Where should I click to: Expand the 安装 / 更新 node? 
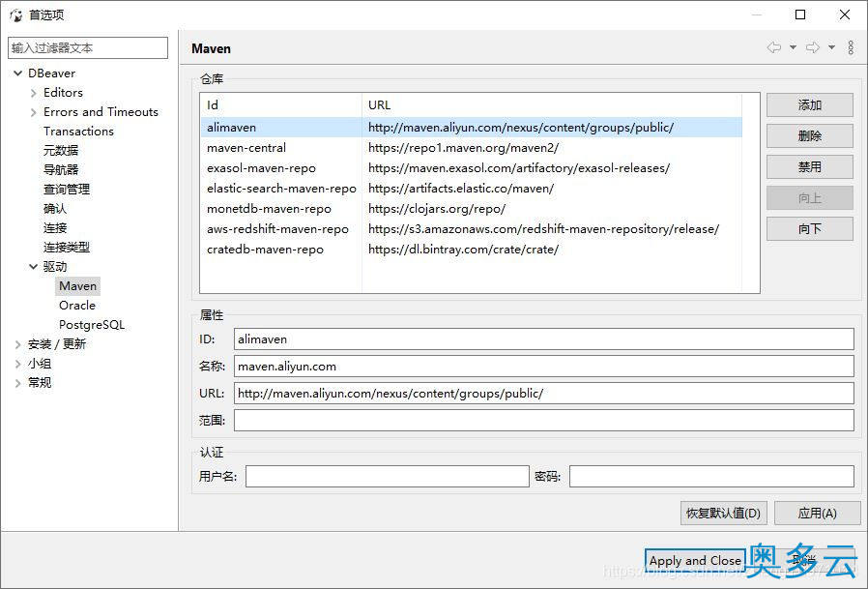tap(17, 344)
